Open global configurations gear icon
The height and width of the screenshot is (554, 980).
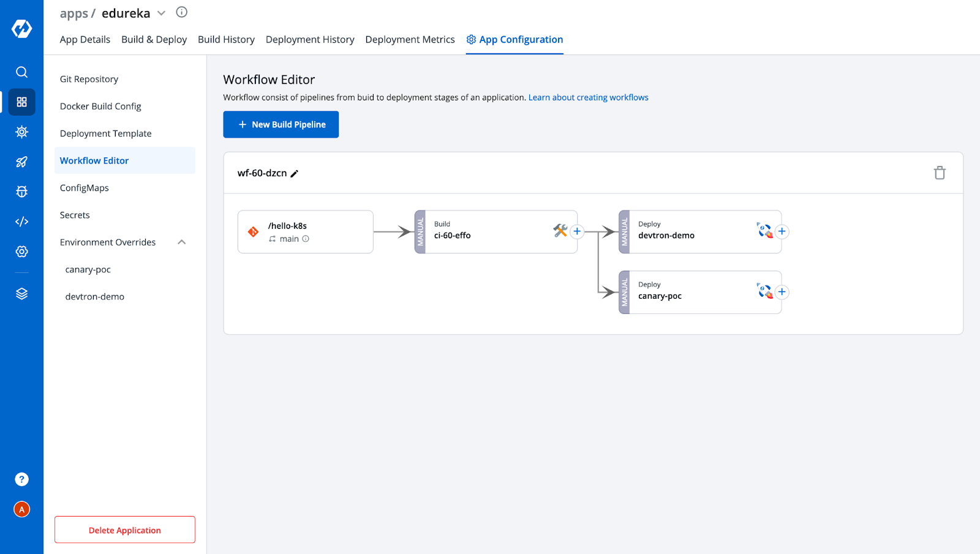pyautogui.click(x=21, y=252)
